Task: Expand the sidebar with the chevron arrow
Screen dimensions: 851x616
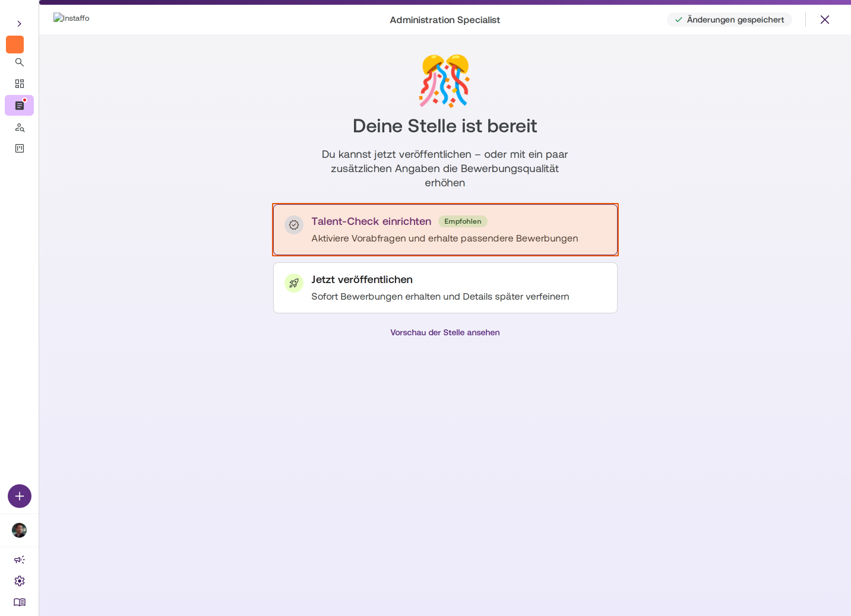Action: tap(19, 24)
